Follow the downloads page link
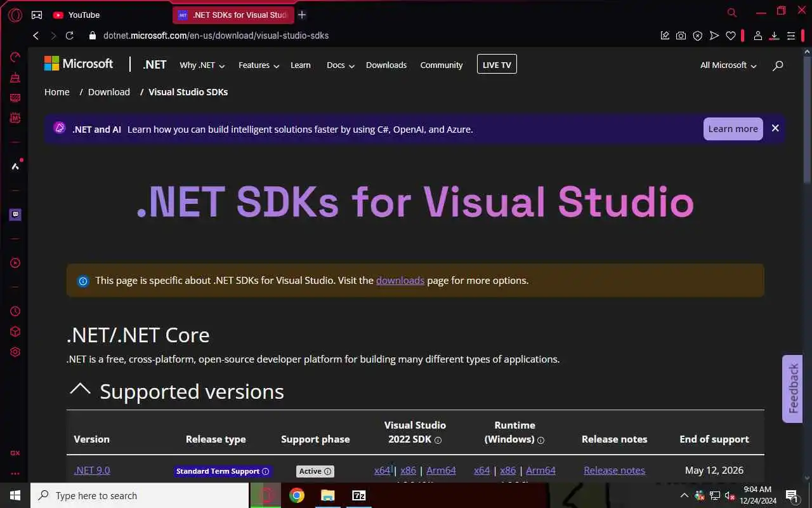The width and height of the screenshot is (812, 508). click(400, 280)
